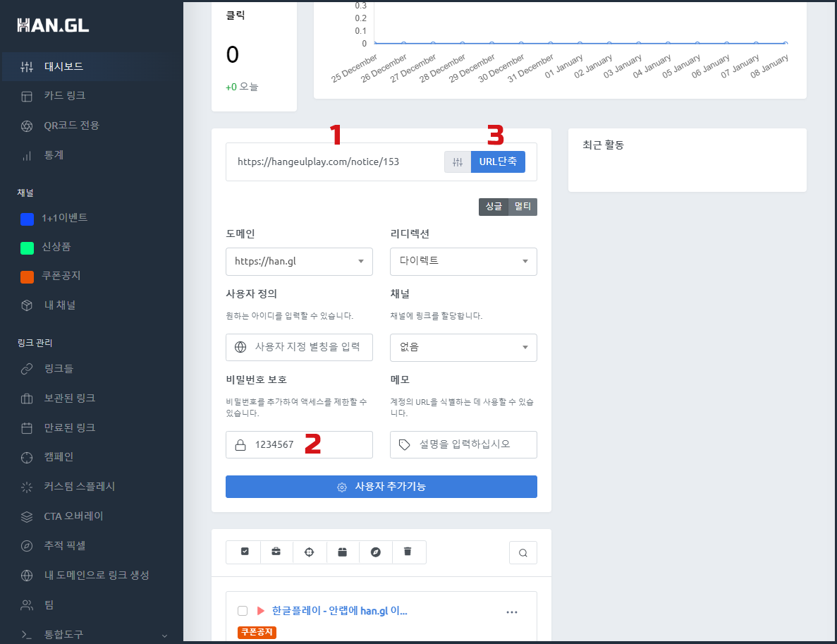
Task: Click the calendar toolbar icon in link list
Action: click(x=342, y=552)
